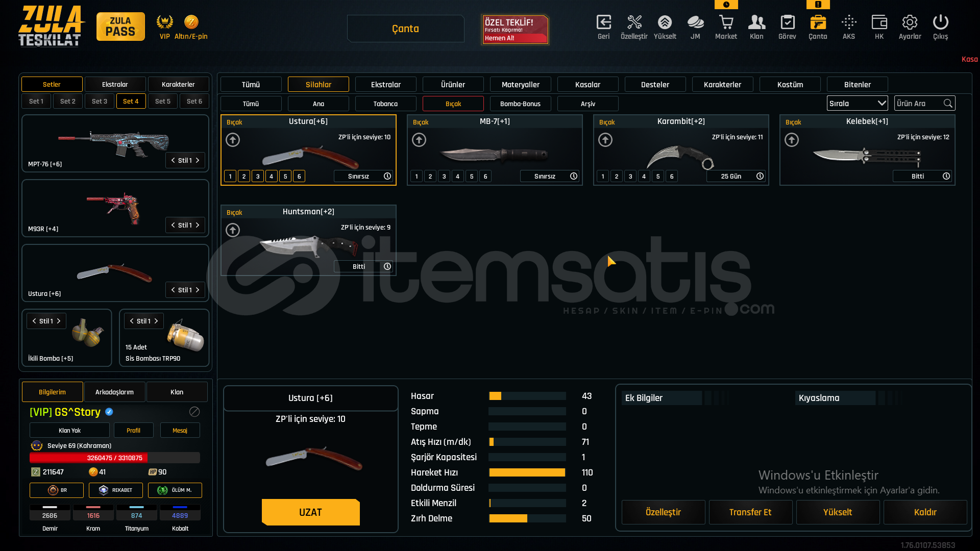The width and height of the screenshot is (980, 551).
Task: Open Ayarlar settings gear
Action: tap(910, 22)
